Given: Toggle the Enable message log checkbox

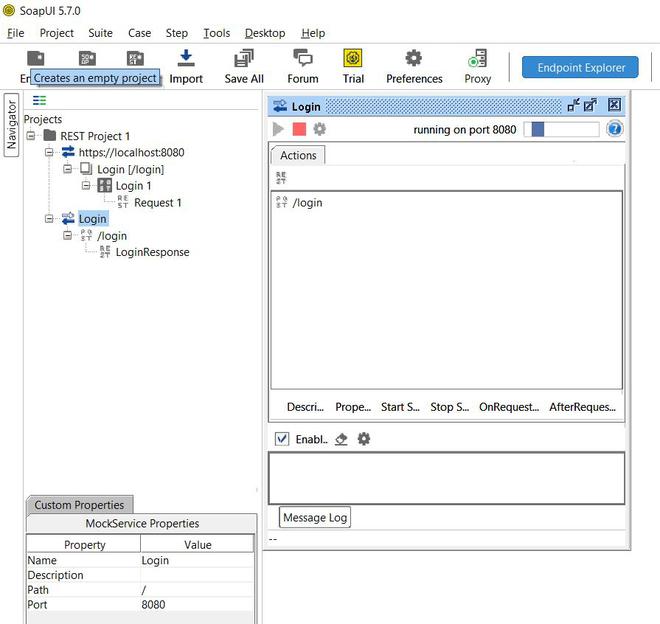Looking at the screenshot, I should pos(282,439).
